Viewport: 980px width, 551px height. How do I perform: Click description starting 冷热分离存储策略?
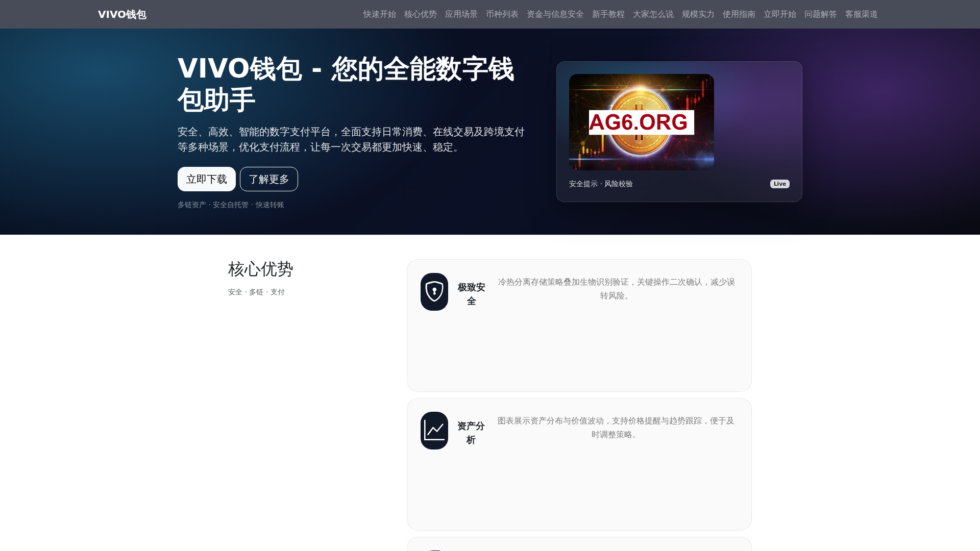[616, 289]
